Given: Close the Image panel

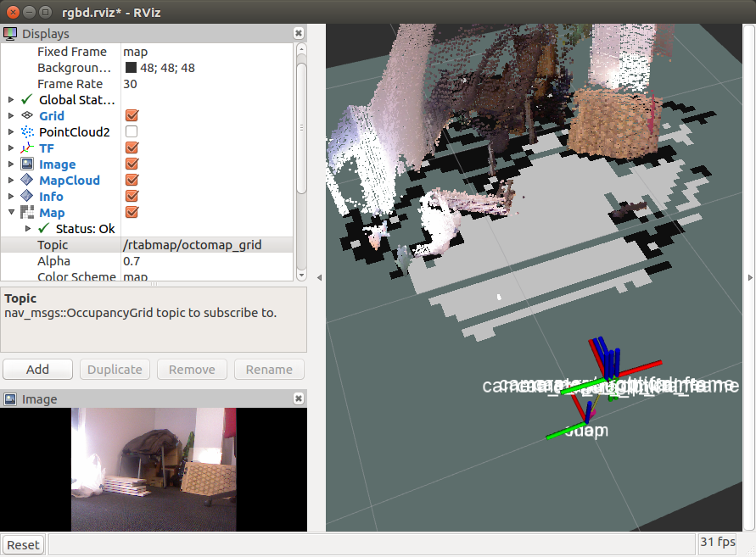Looking at the screenshot, I should pos(298,398).
